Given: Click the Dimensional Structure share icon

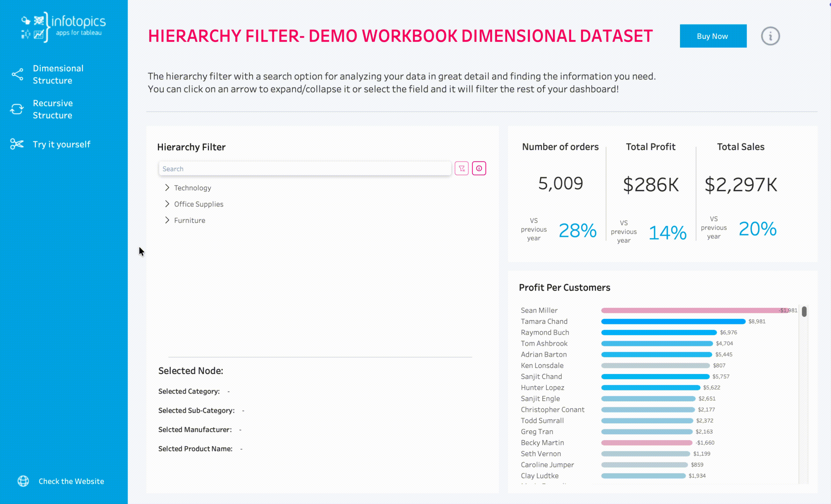Looking at the screenshot, I should click(x=17, y=74).
